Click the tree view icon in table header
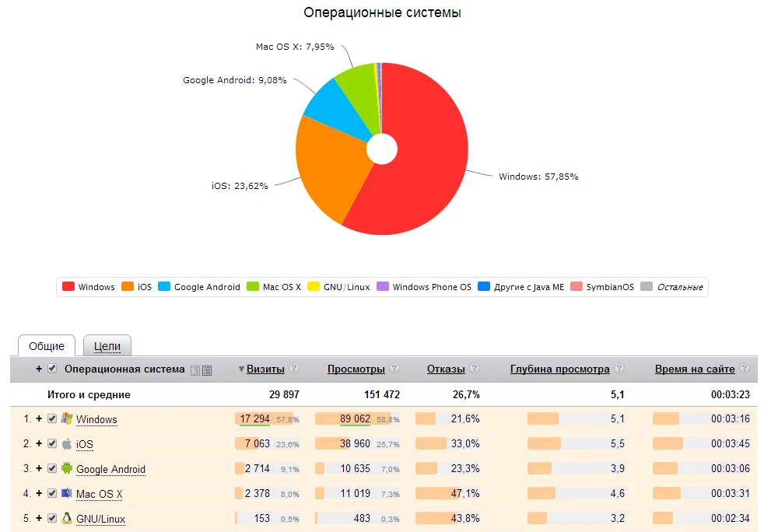 [195, 370]
